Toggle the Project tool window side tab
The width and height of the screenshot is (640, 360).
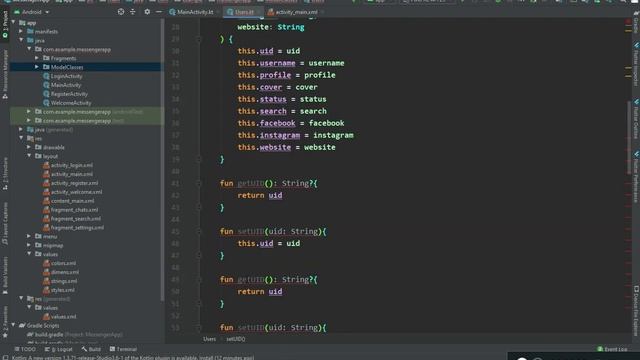pos(5,25)
